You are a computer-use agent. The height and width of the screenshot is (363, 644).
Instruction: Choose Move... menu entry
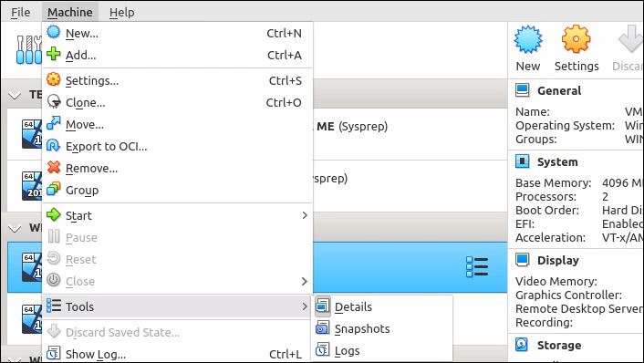tap(177, 124)
